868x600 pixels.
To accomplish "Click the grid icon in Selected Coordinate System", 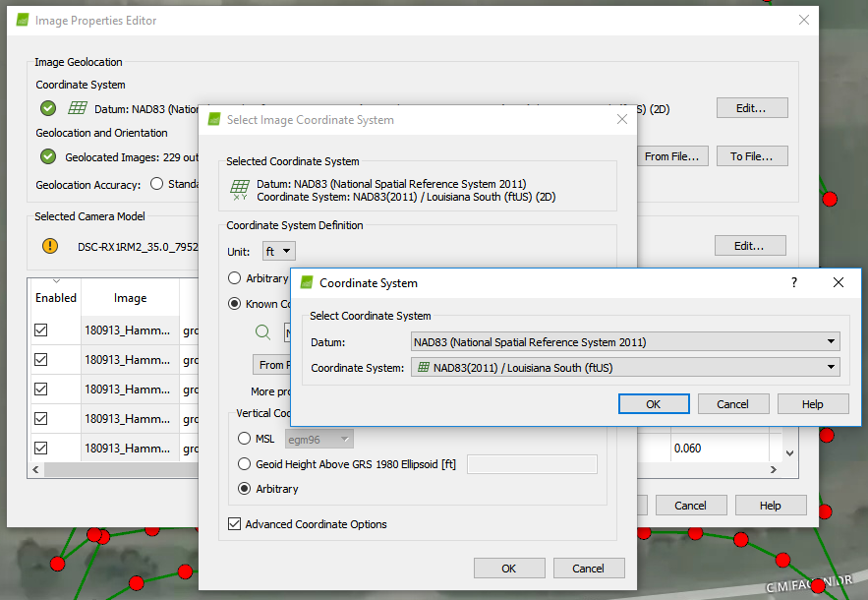I will tap(239, 189).
